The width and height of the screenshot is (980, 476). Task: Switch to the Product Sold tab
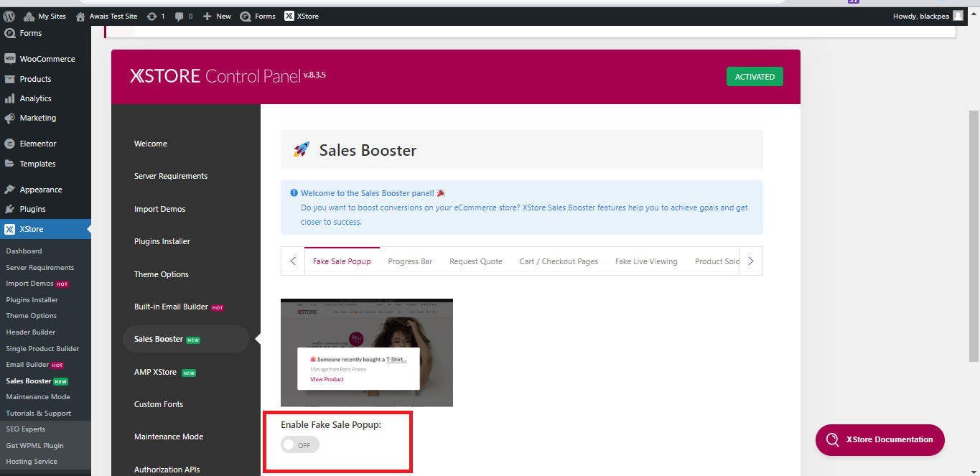(717, 261)
